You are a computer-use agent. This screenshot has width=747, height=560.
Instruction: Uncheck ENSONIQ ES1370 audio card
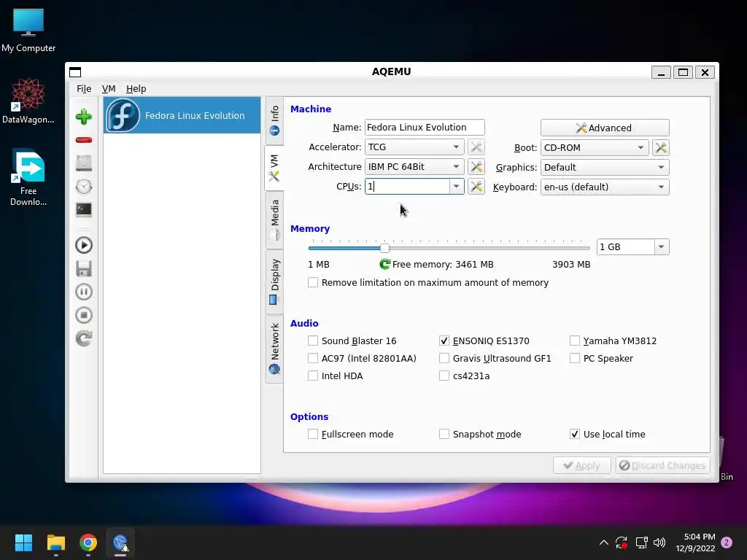pyautogui.click(x=444, y=341)
